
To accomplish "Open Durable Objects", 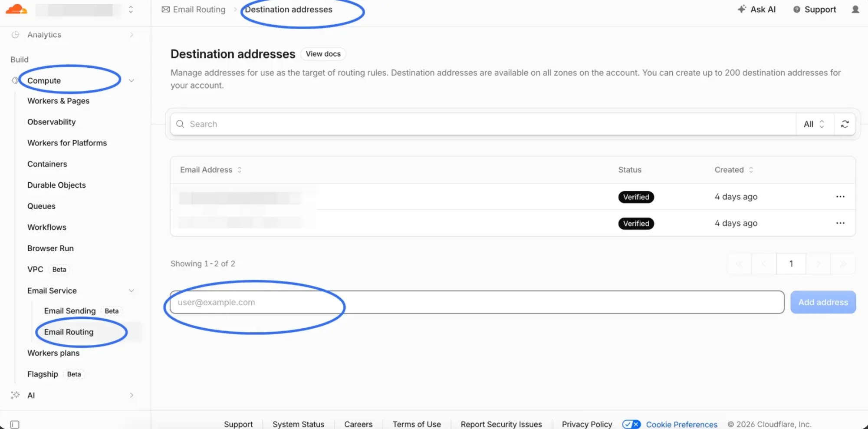I will pyautogui.click(x=56, y=185).
